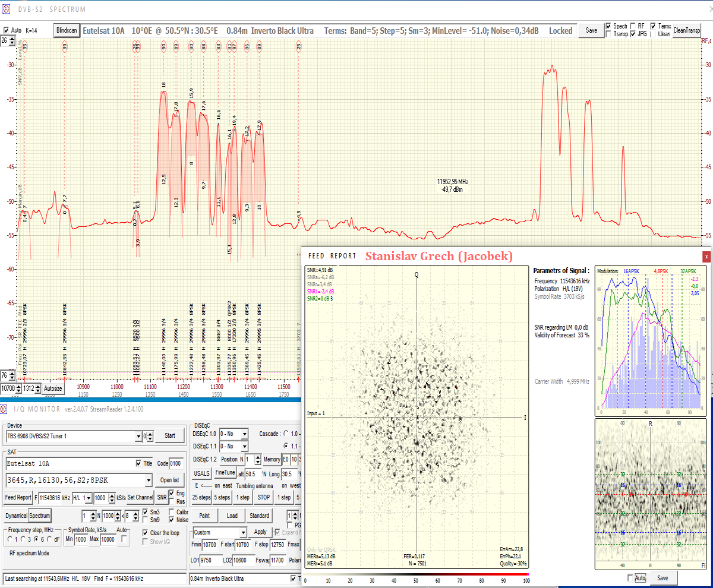Expand the transponder list dropdown 3645,R,16130
Image resolution: width=713 pixels, height=588 pixels.
(149, 480)
